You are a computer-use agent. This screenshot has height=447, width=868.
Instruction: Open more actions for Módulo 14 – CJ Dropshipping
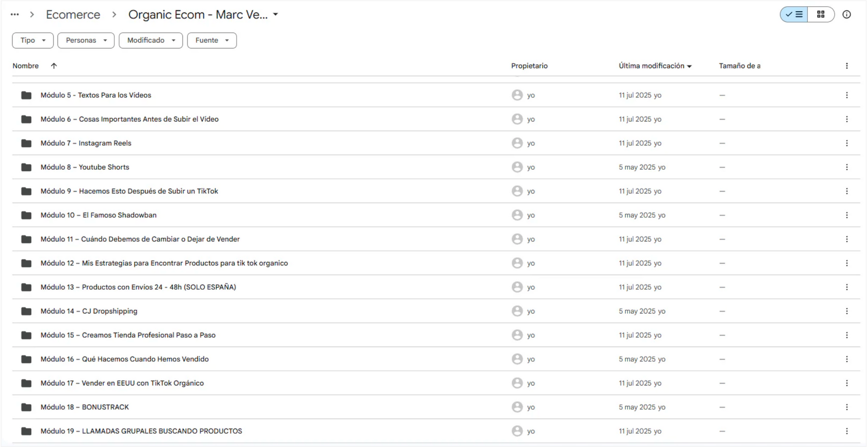[847, 311]
